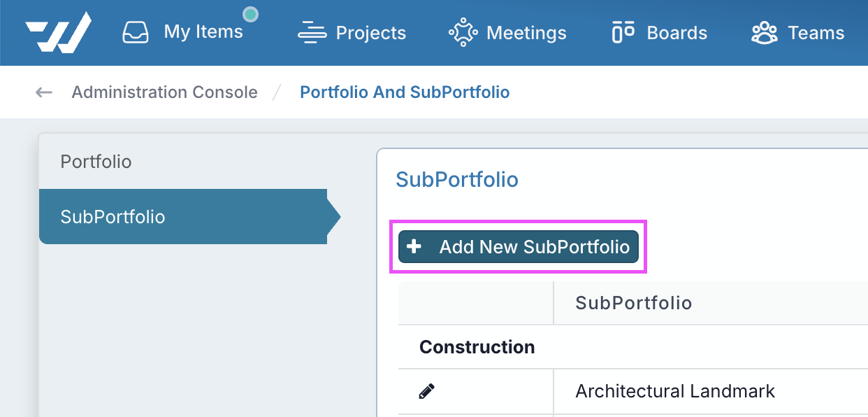
Task: Open the Meetings menu label
Action: click(526, 33)
